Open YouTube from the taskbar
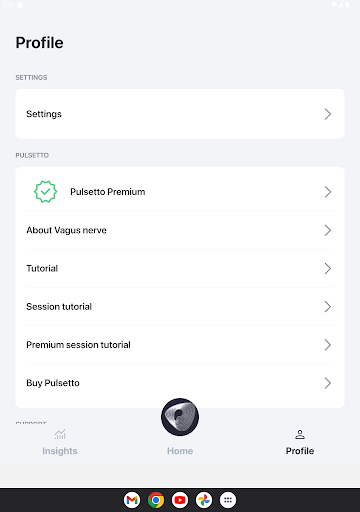The height and width of the screenshot is (512, 360). click(180, 500)
